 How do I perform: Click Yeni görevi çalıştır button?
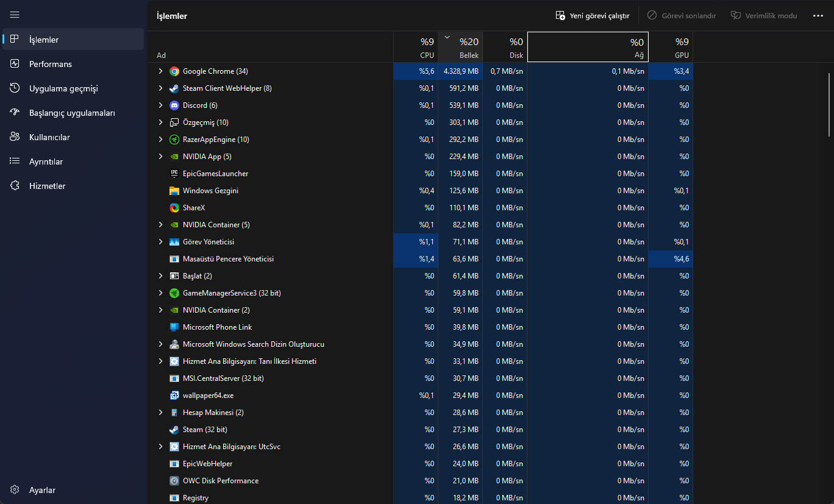pos(593,15)
